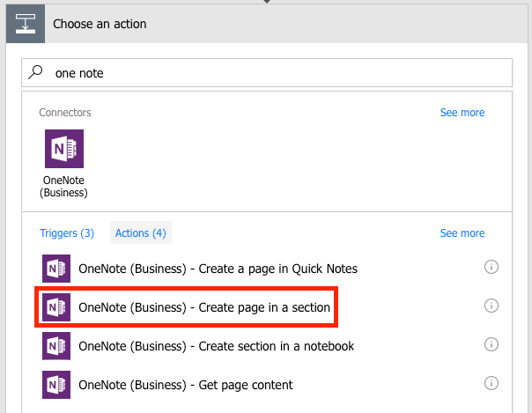Click OneNote icon beside Create page in a section
Screen dimensions: 532x413
tap(56, 307)
